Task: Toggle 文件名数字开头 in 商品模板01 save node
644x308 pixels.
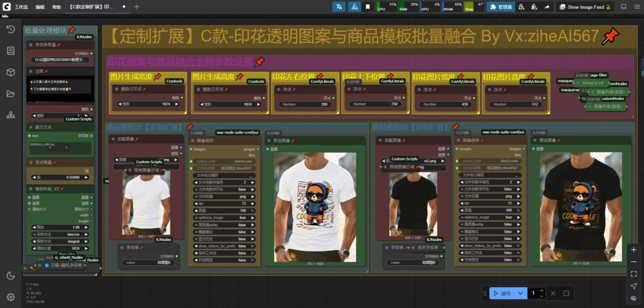Action: pos(225,189)
